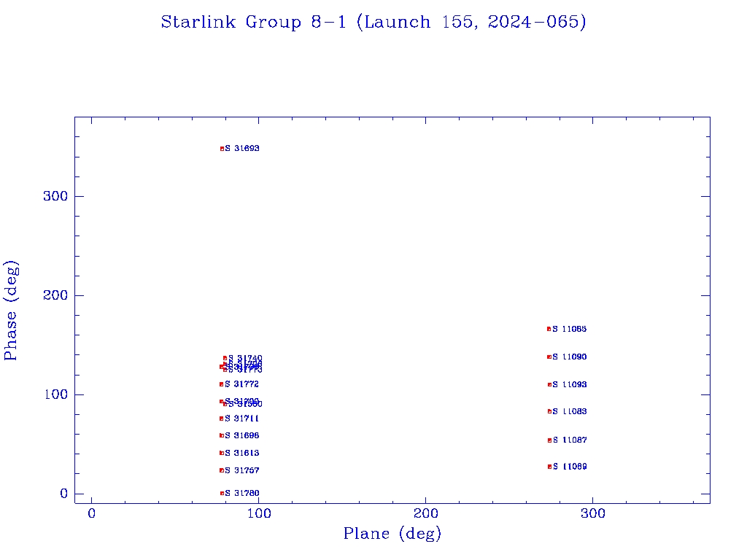Select the red marker beside S 11090
747x560 pixels.
tap(549, 357)
